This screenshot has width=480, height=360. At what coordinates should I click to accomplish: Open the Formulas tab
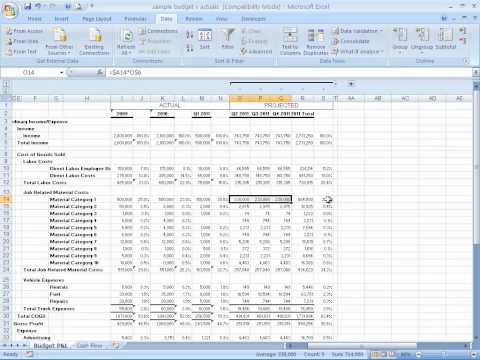[x=135, y=19]
